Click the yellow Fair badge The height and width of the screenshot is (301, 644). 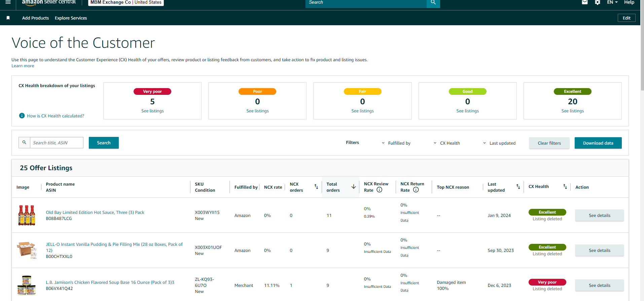click(362, 91)
